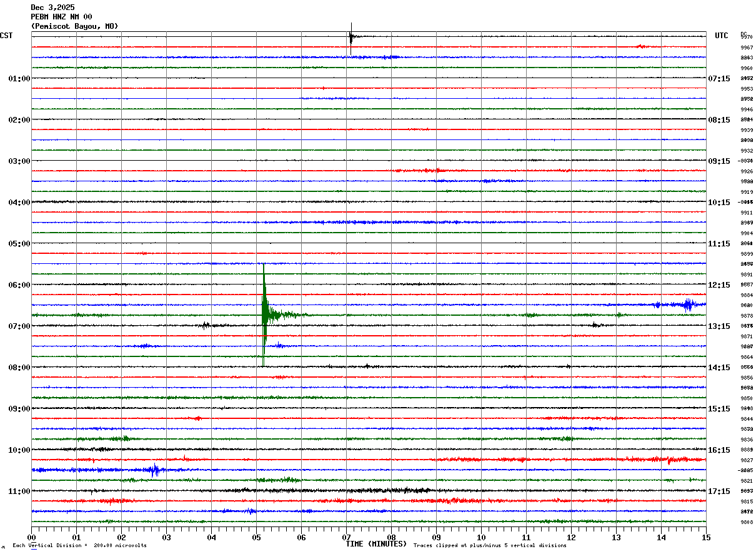756x554 pixels.
Task: Click the 08:15 UTC time label
Action: coord(719,120)
